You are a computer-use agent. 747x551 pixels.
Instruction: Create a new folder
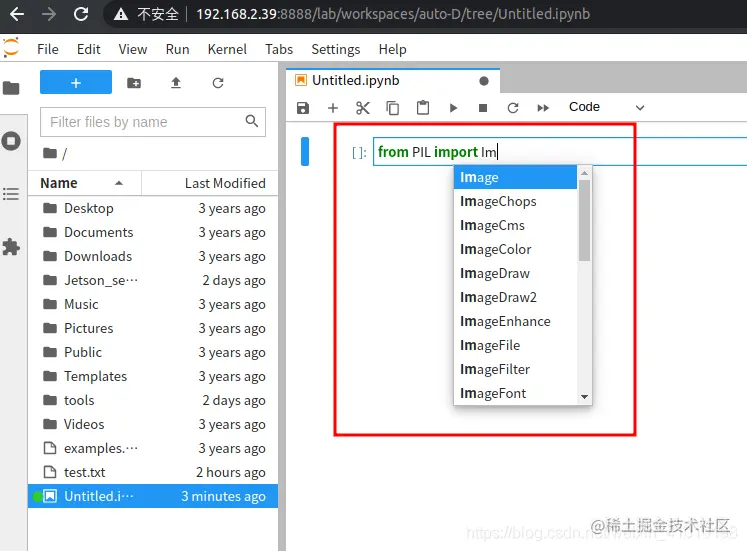point(134,83)
